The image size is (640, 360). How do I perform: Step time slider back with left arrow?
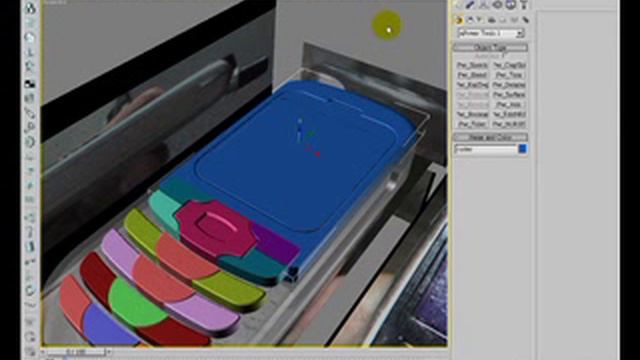[x=43, y=351]
